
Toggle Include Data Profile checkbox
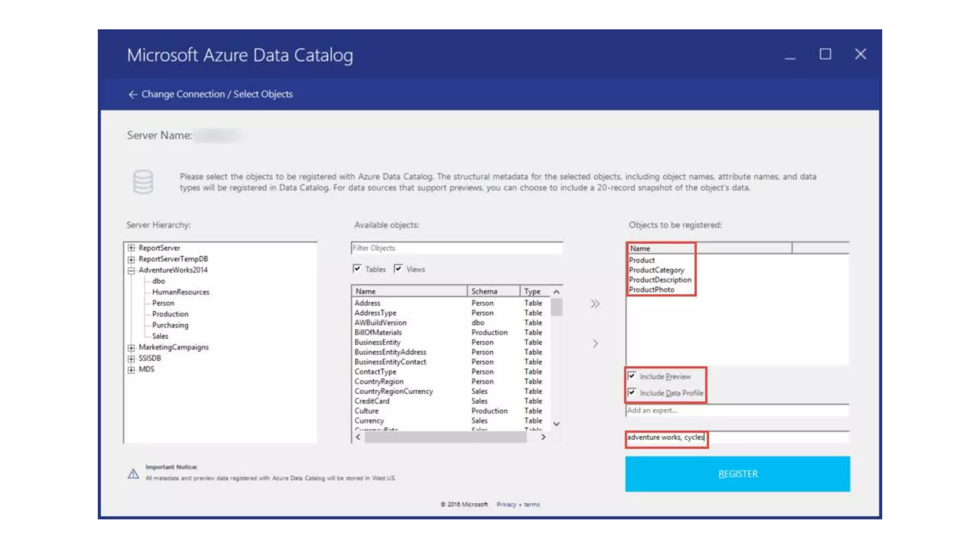632,393
